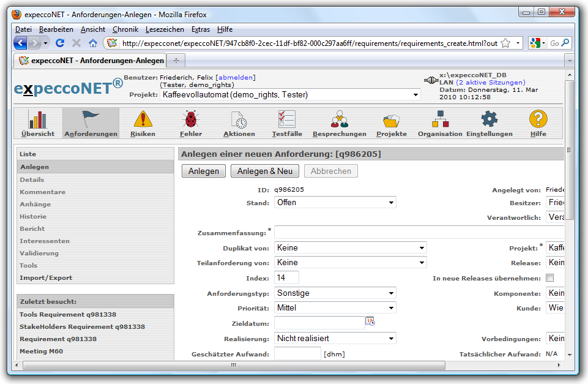This screenshot has height=384, width=588.
Task: Open Aktionen clock icon
Action: [239, 120]
